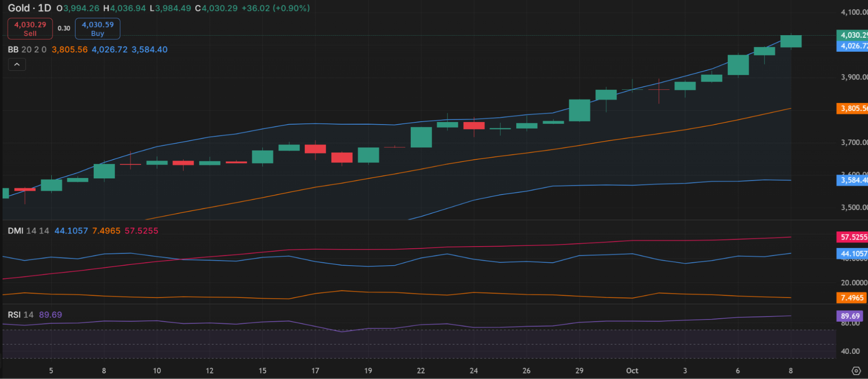Click the blue 4,026.72 upper band tag
The height and width of the screenshot is (379, 868).
coord(852,46)
